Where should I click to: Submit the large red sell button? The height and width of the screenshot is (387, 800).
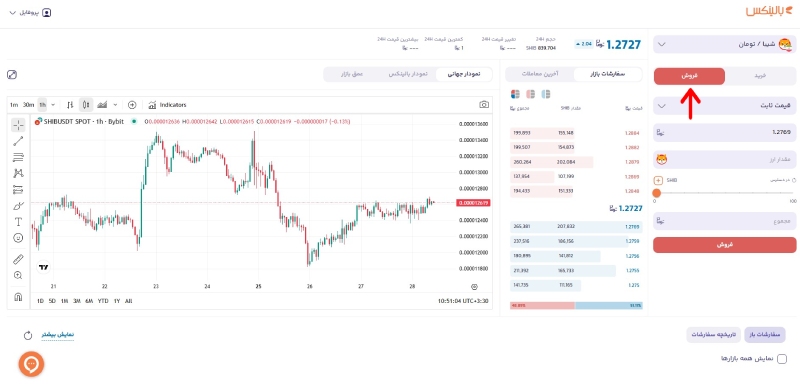[x=724, y=244]
